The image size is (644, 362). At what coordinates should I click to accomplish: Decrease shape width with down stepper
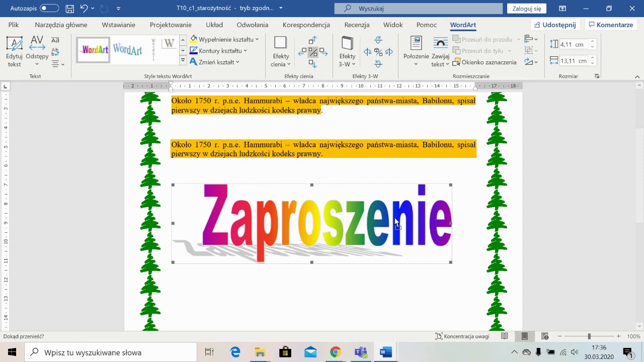(x=592, y=63)
